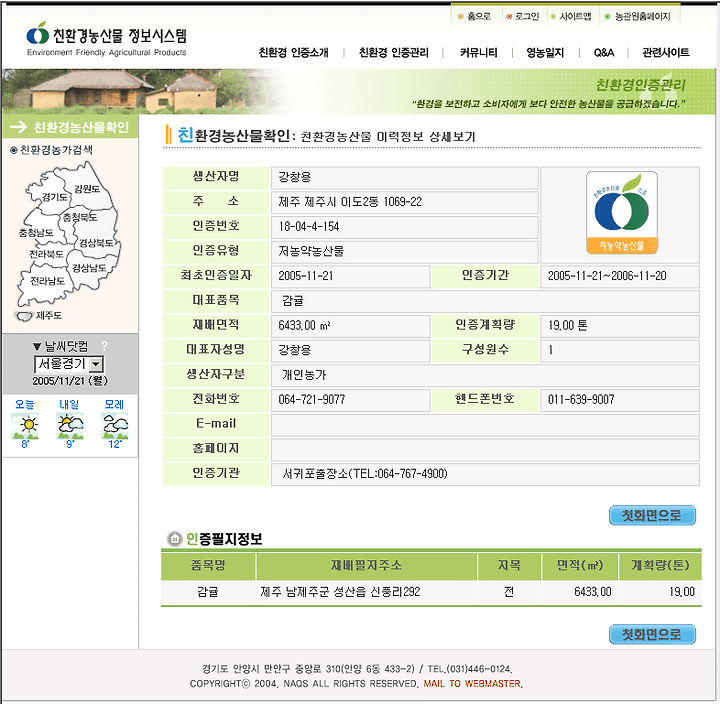Visit the 농관원홈페이지 link
The height and width of the screenshot is (704, 720).
click(x=642, y=17)
